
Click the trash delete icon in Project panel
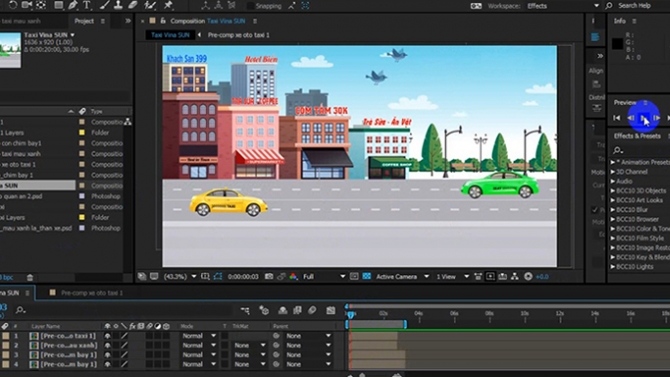(30, 277)
